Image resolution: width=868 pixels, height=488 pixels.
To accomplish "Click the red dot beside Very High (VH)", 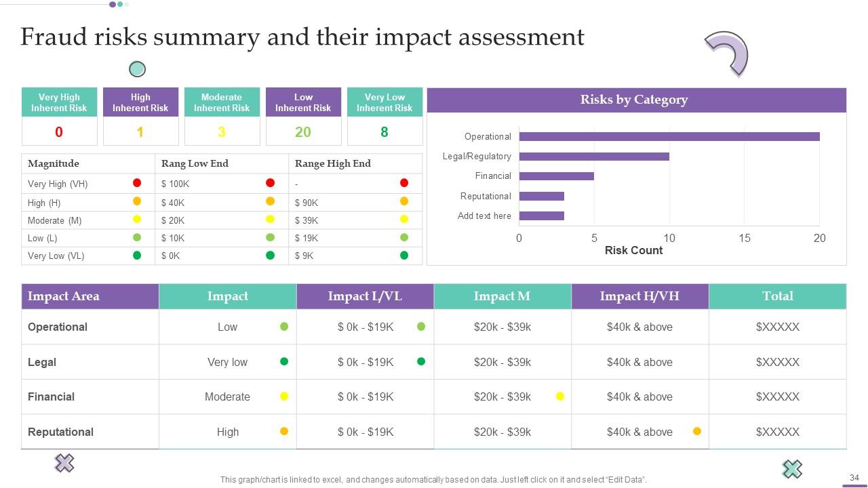I will (x=137, y=183).
